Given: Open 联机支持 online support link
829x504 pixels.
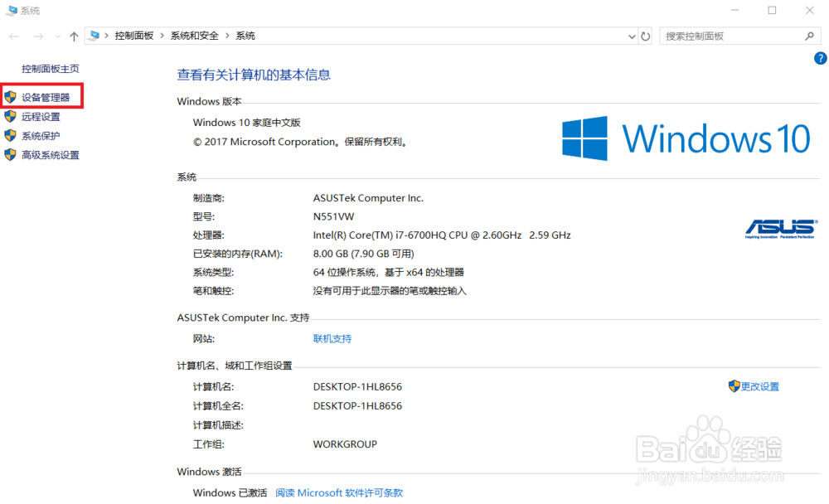Looking at the screenshot, I should click(x=332, y=338).
